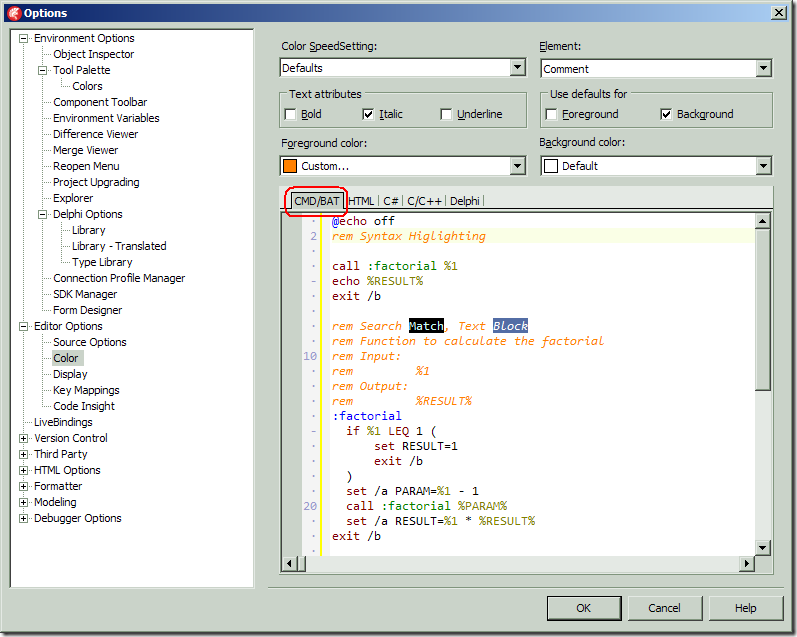This screenshot has height=637, width=797.
Task: Click the horizontal scrollbar left arrow
Action: 289,564
